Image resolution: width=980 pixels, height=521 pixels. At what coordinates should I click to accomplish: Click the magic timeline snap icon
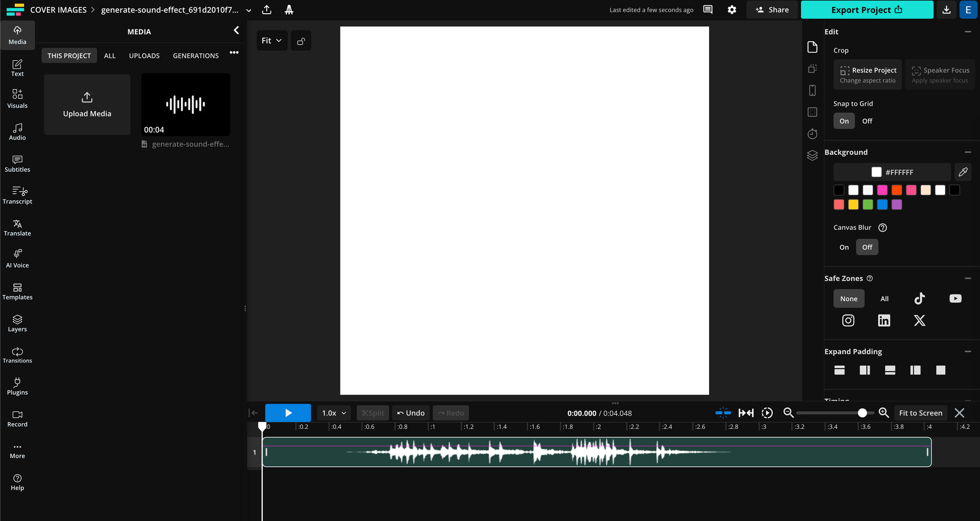click(723, 413)
